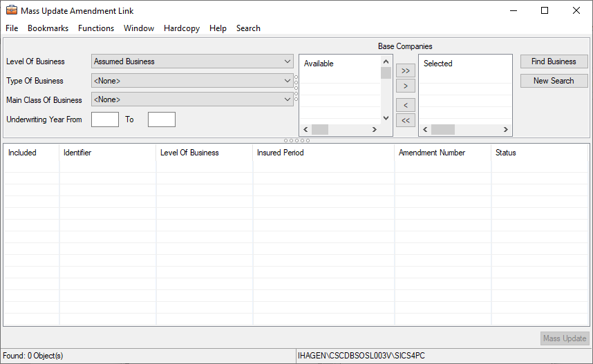
Task: Move all companies with >> button
Action: (x=406, y=70)
